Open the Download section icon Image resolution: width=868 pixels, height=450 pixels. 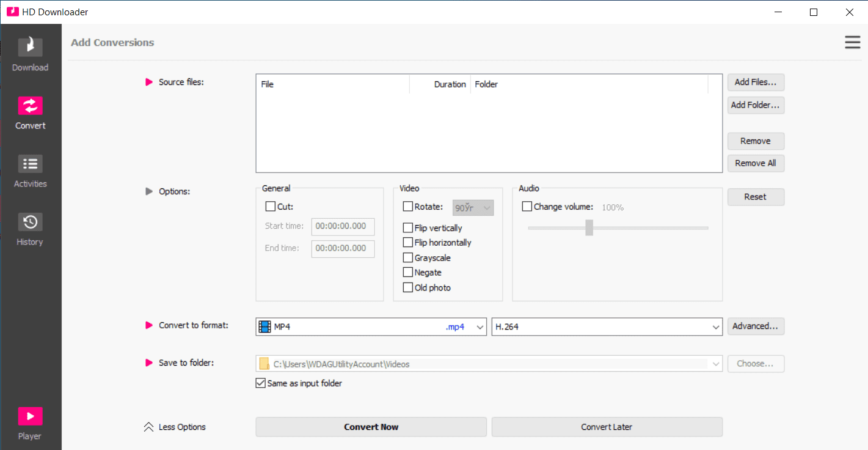coord(30,47)
